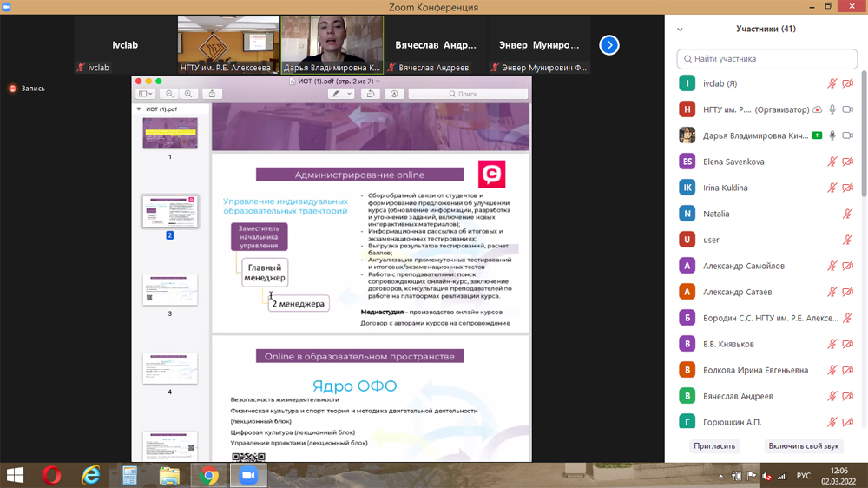868x488 pixels.
Task: Click muted mic icon for Elena Savenkova
Action: (x=832, y=162)
